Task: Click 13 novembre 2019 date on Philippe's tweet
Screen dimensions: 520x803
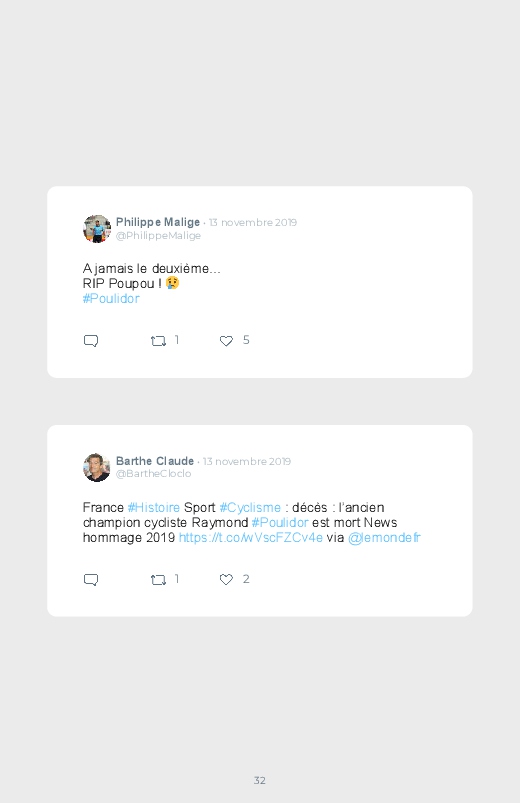Action: 253,222
